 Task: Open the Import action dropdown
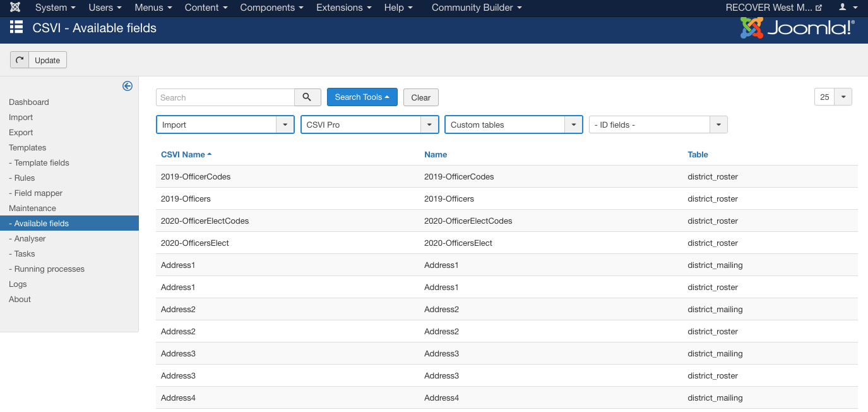coord(225,125)
